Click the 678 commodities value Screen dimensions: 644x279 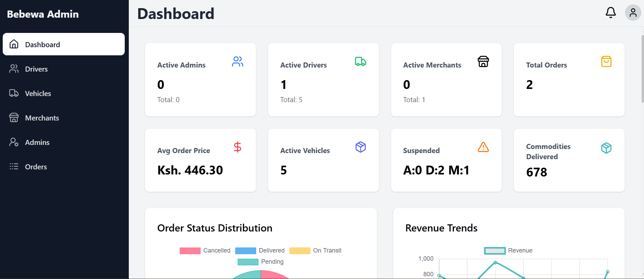coord(537,172)
